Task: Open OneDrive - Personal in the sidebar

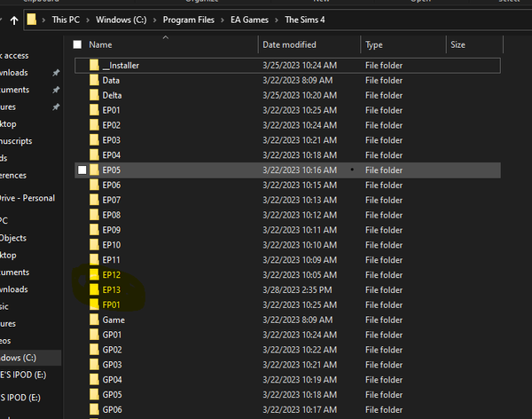Action: point(27,198)
